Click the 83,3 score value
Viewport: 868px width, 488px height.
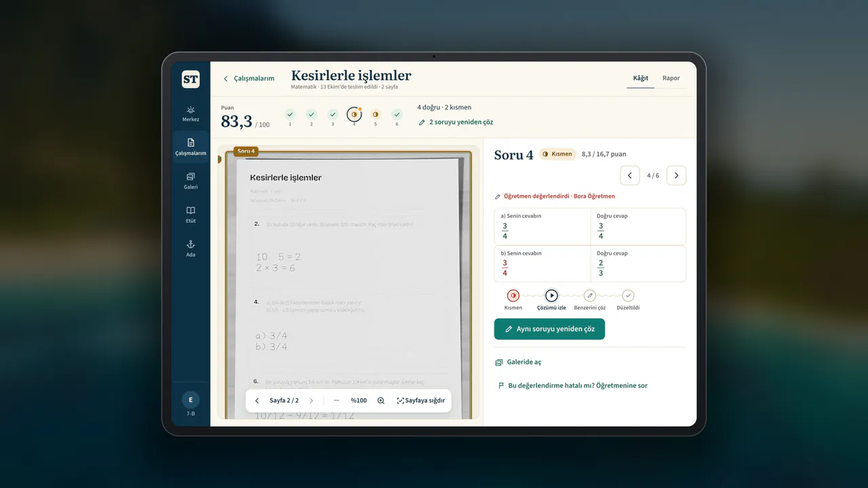point(237,121)
